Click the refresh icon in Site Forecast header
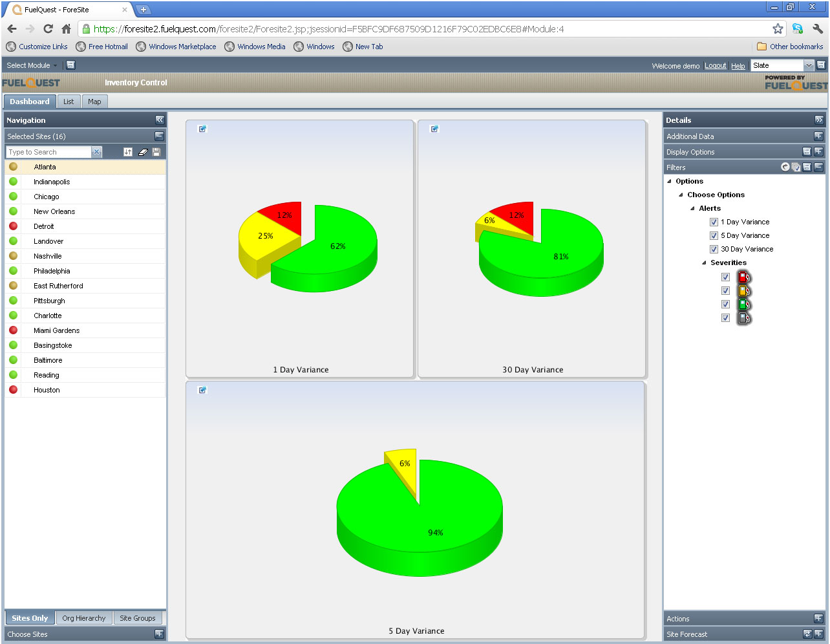 [807, 634]
